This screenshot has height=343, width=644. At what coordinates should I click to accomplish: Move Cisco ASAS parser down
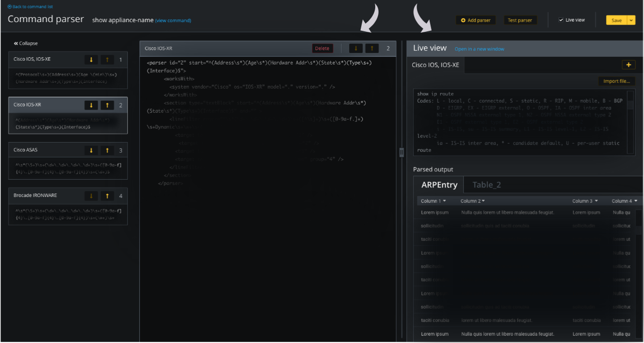pos(91,150)
